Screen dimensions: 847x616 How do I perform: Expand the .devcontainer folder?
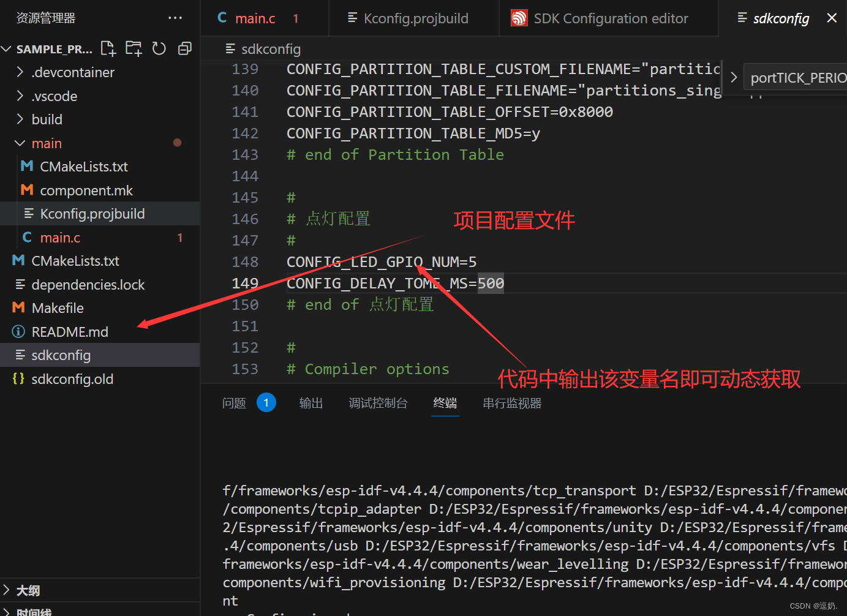click(20, 72)
